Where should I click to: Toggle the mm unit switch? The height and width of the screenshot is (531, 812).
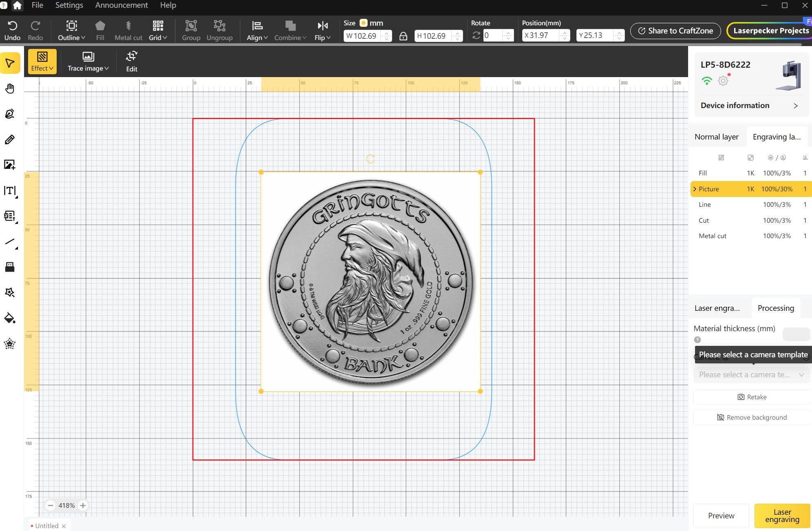(x=364, y=23)
